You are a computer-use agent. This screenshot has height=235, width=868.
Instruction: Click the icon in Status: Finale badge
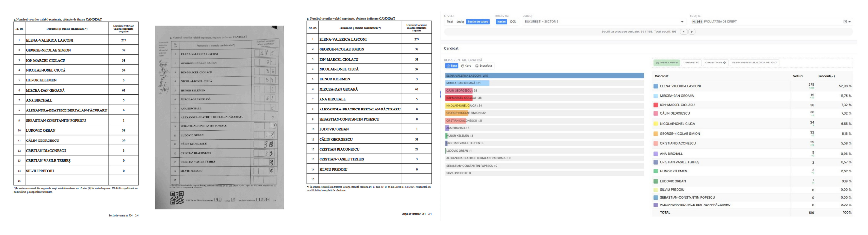[x=725, y=63]
